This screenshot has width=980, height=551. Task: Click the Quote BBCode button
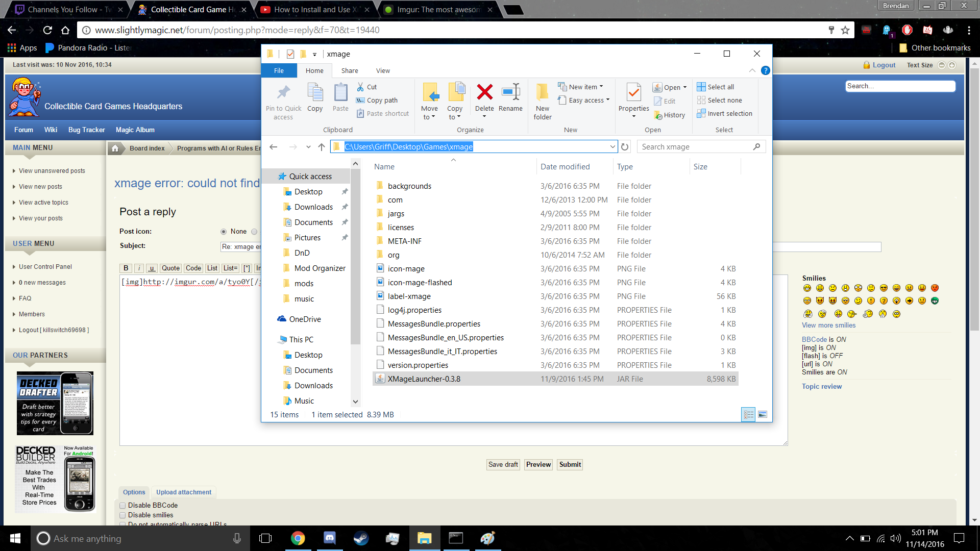click(x=170, y=268)
